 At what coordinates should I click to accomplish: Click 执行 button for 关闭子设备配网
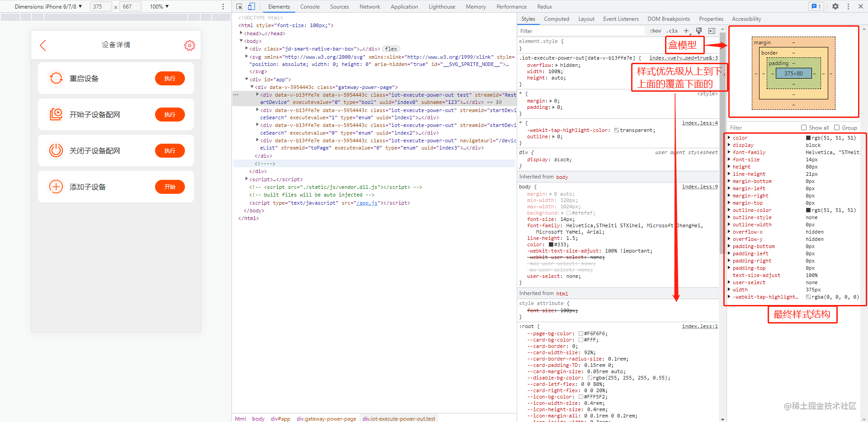click(170, 150)
